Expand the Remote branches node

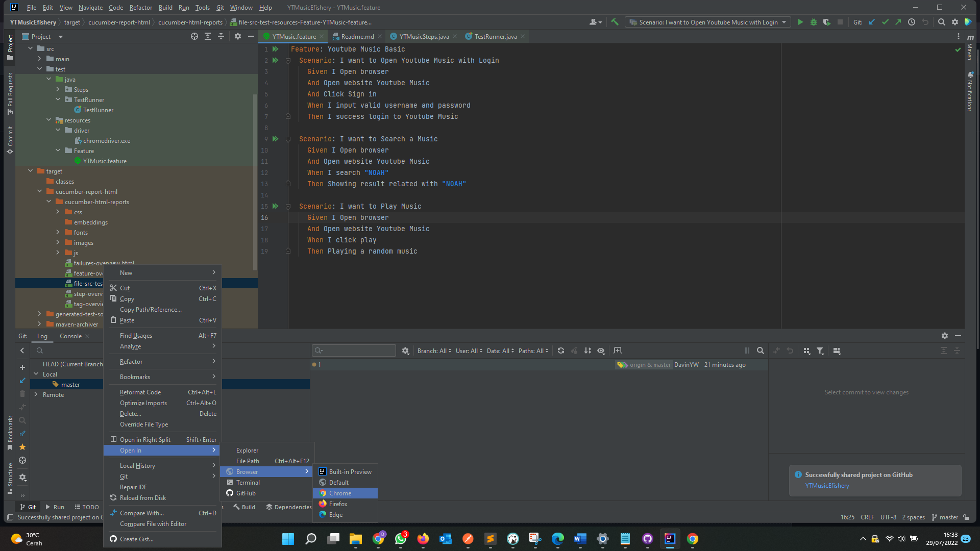36,394
